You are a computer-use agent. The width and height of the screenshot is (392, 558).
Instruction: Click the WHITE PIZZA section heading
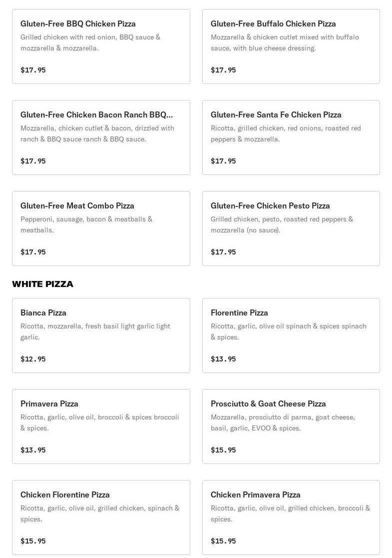[42, 284]
